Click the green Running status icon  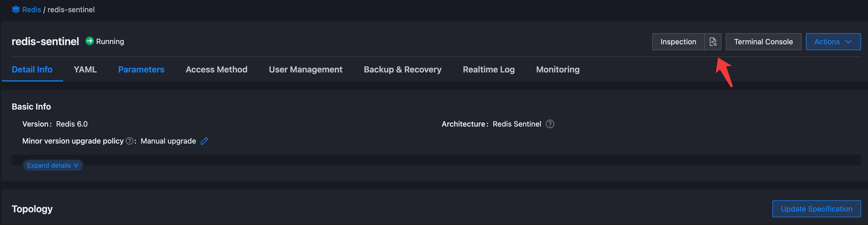89,41
